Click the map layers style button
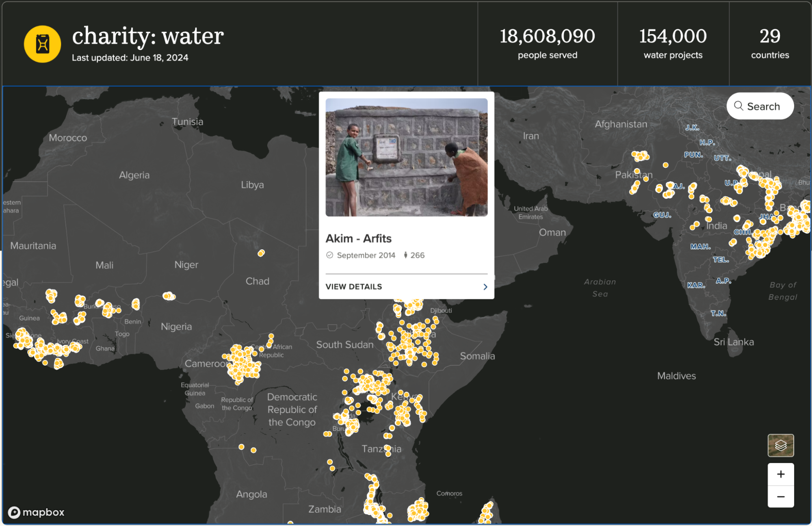This screenshot has height=526, width=812. pyautogui.click(x=780, y=446)
